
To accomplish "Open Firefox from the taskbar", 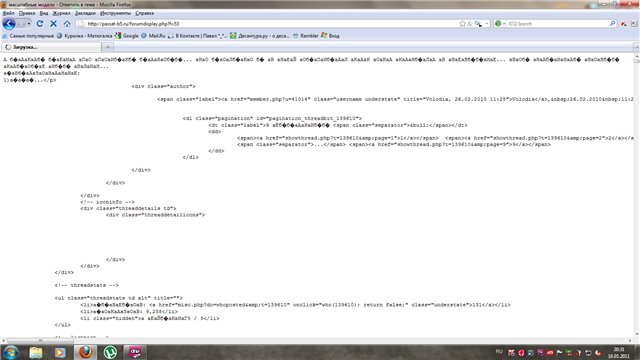I will click(x=85, y=352).
